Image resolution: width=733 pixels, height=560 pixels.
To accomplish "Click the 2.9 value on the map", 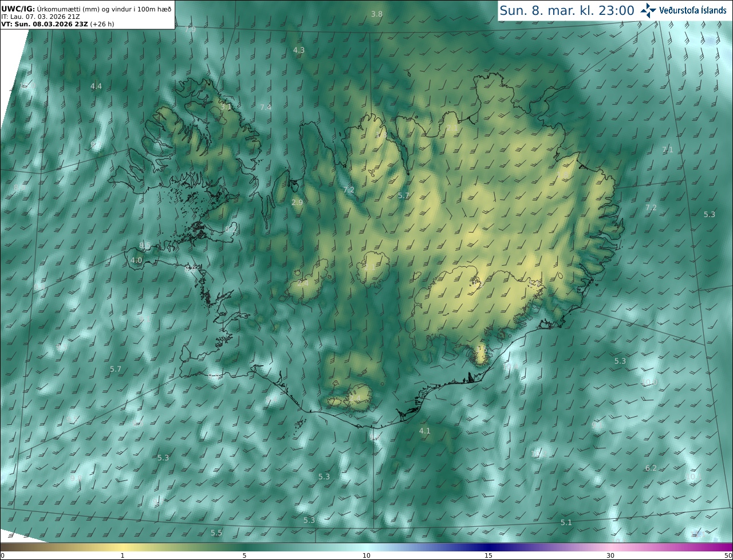I will pyautogui.click(x=297, y=203).
